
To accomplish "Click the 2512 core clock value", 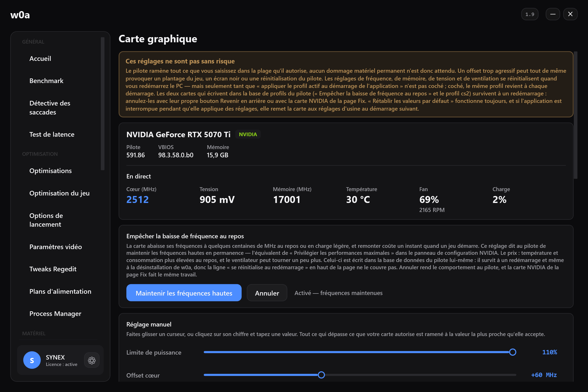I will pos(137,200).
